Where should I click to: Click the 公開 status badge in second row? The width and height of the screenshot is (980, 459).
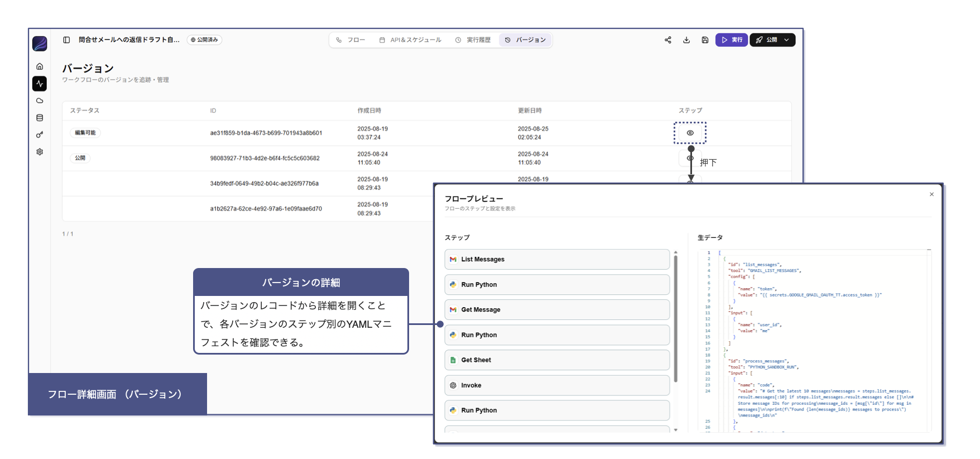80,158
